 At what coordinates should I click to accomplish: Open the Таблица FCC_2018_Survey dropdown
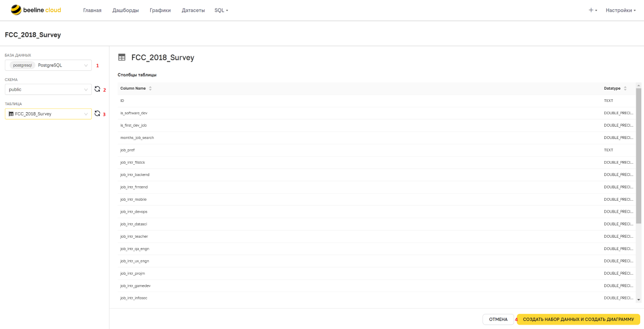point(48,114)
